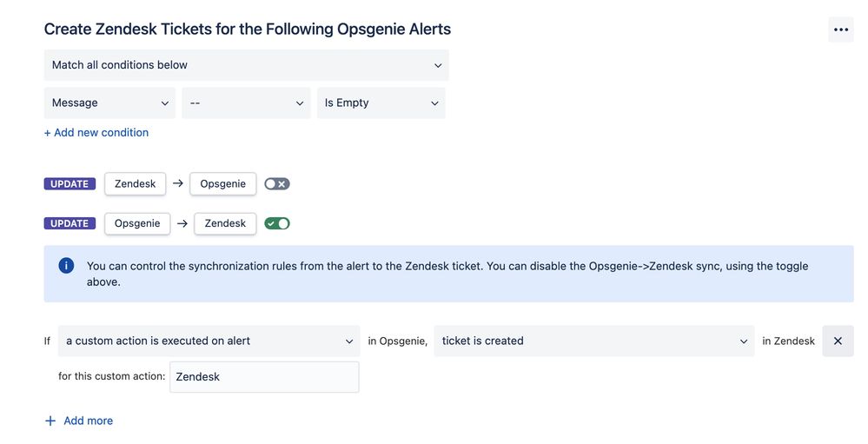
Task: Click the Add more link
Action: click(x=88, y=421)
